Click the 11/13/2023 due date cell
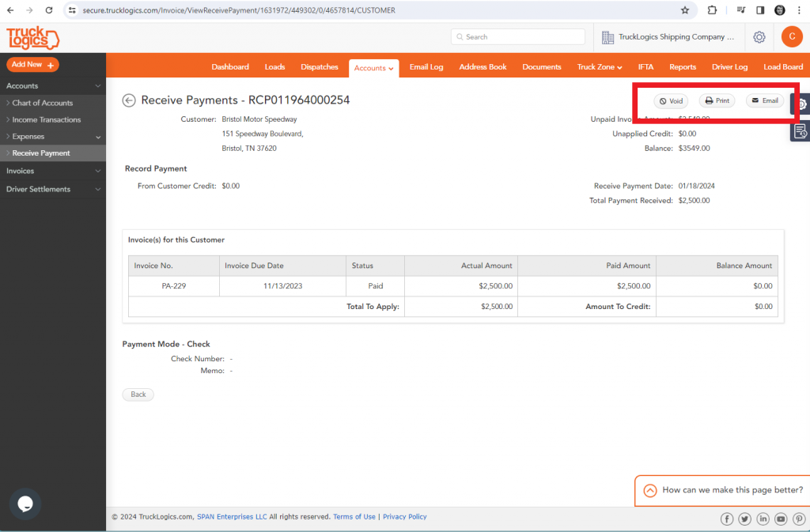This screenshot has width=810, height=532. pyautogui.click(x=282, y=286)
